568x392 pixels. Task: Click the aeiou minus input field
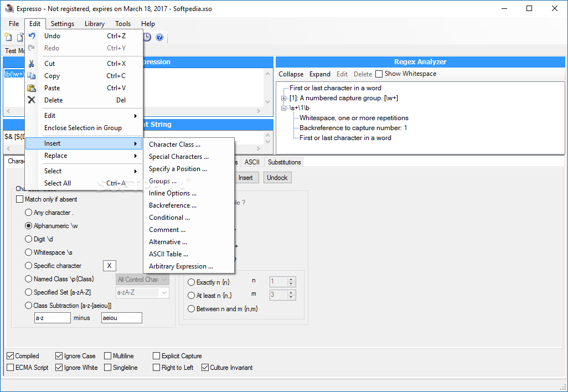[122, 318]
